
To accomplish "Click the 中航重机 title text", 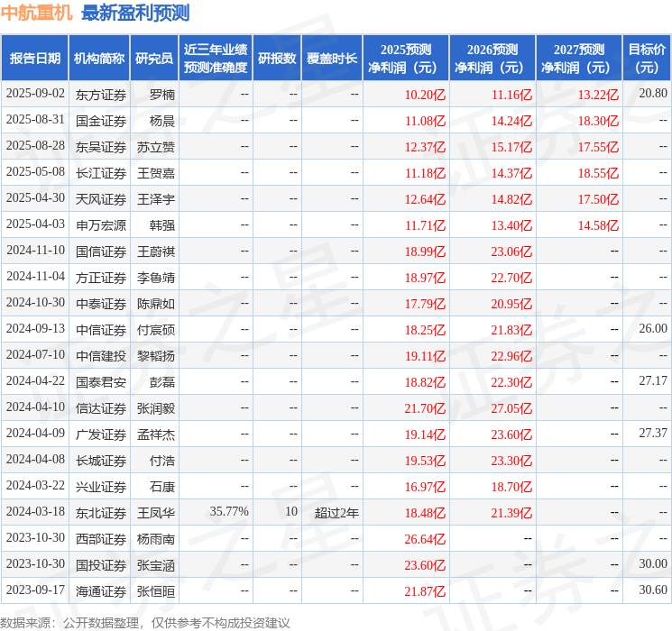I will tap(36, 13).
